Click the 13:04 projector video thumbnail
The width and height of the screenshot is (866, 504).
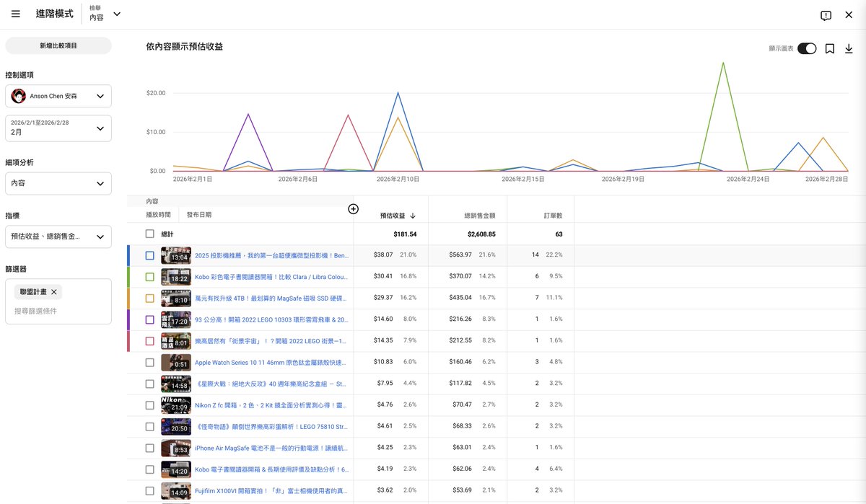click(176, 255)
